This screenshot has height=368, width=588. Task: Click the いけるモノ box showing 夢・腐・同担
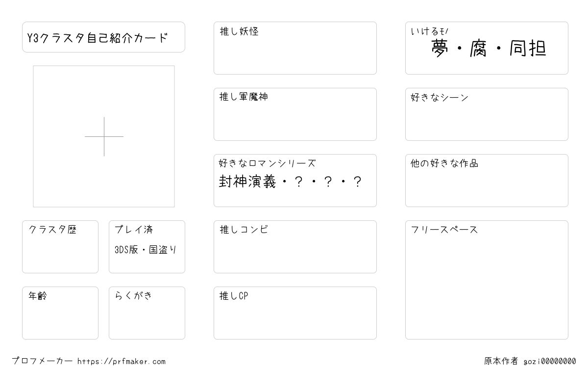click(487, 48)
